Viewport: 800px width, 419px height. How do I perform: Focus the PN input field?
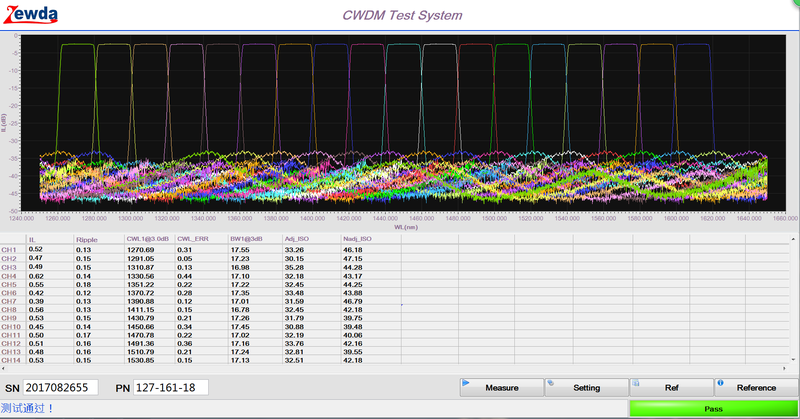171,387
